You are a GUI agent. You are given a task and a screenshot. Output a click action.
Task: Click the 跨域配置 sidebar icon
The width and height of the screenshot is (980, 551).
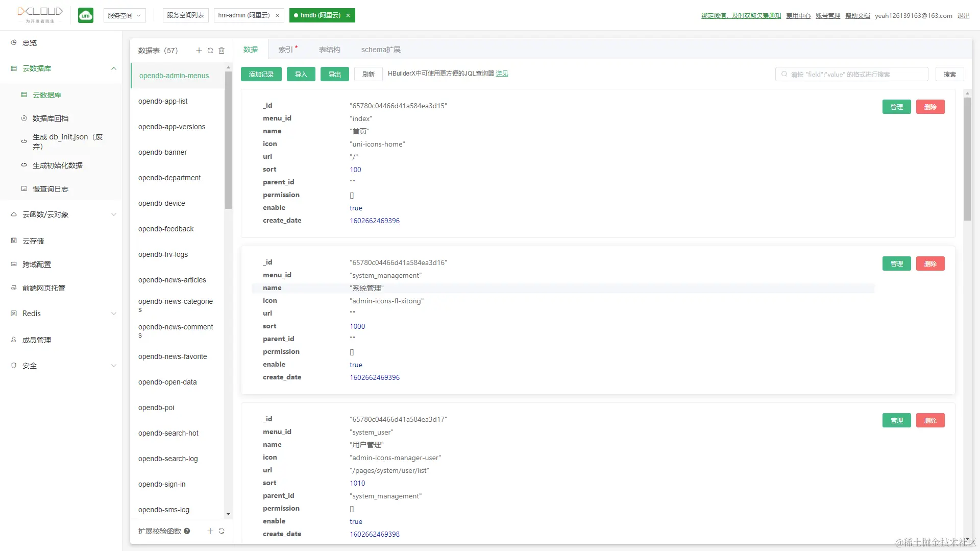point(14,265)
